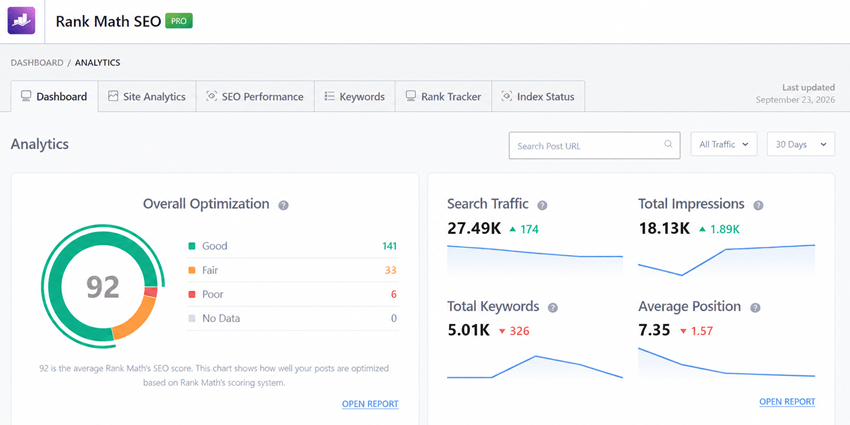850x425 pixels.
Task: Click the Average Position value 7.35
Action: click(x=654, y=330)
